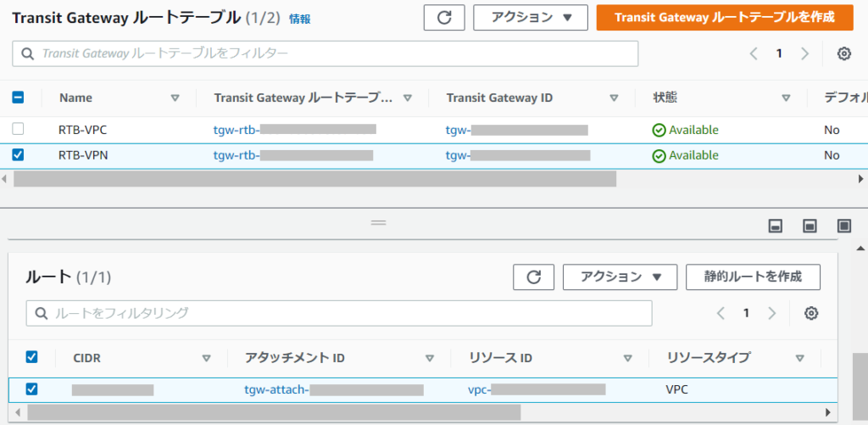Viewport: 868px width, 425px height.
Task: Click 静的ルートを作成 button
Action: (753, 277)
